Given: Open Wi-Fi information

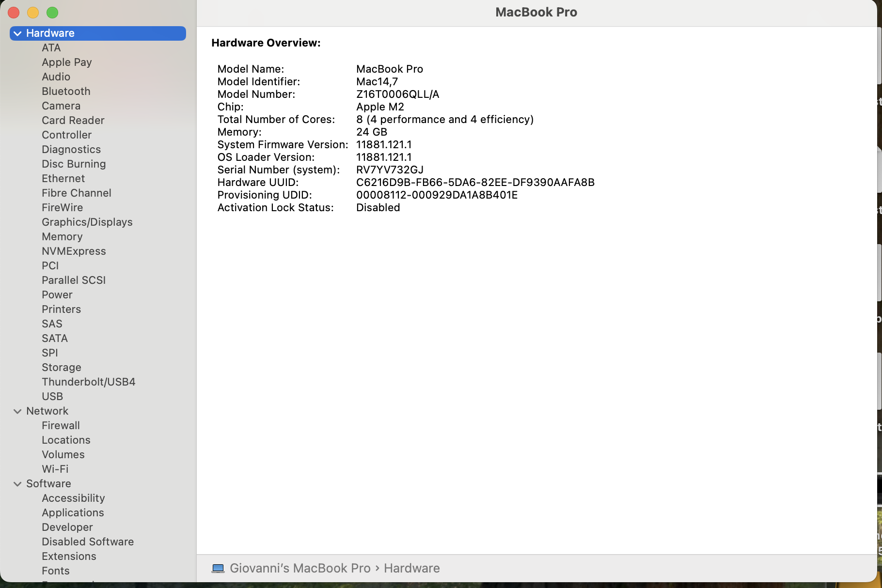Looking at the screenshot, I should pos(55,469).
